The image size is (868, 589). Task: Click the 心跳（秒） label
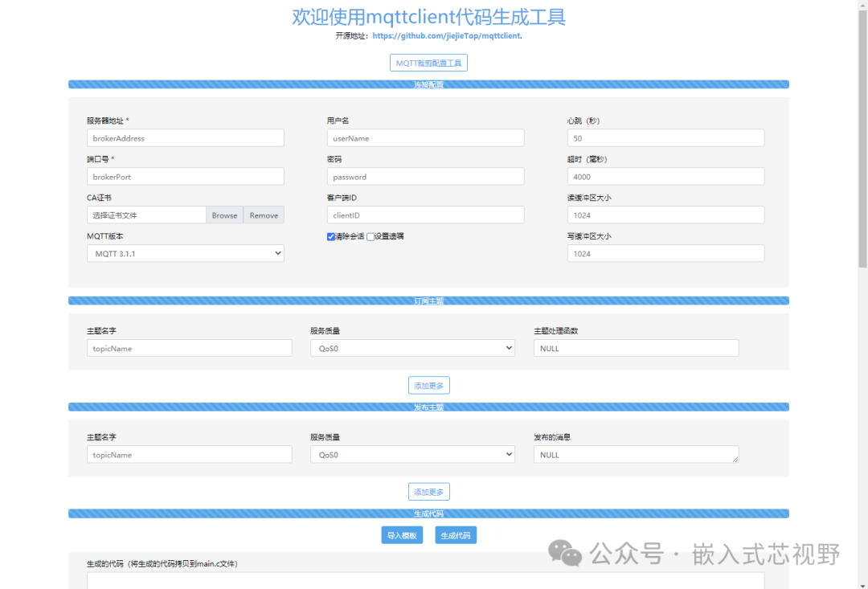(583, 121)
